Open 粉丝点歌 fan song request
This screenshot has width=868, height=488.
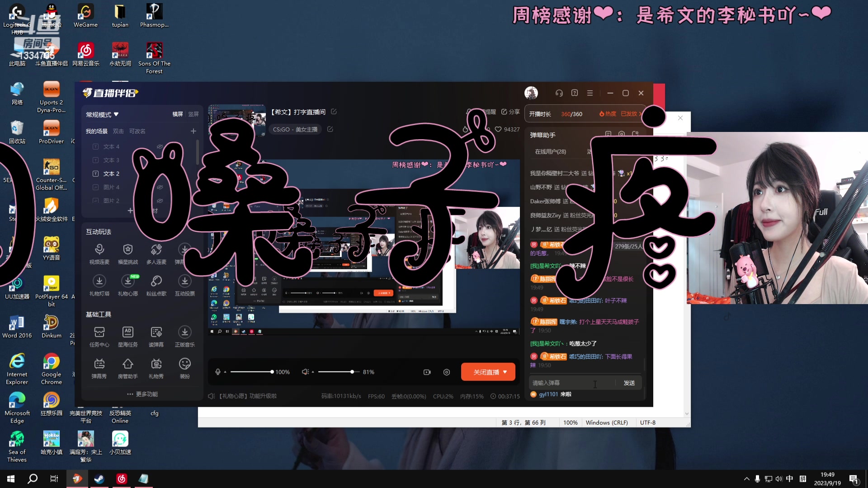(156, 285)
